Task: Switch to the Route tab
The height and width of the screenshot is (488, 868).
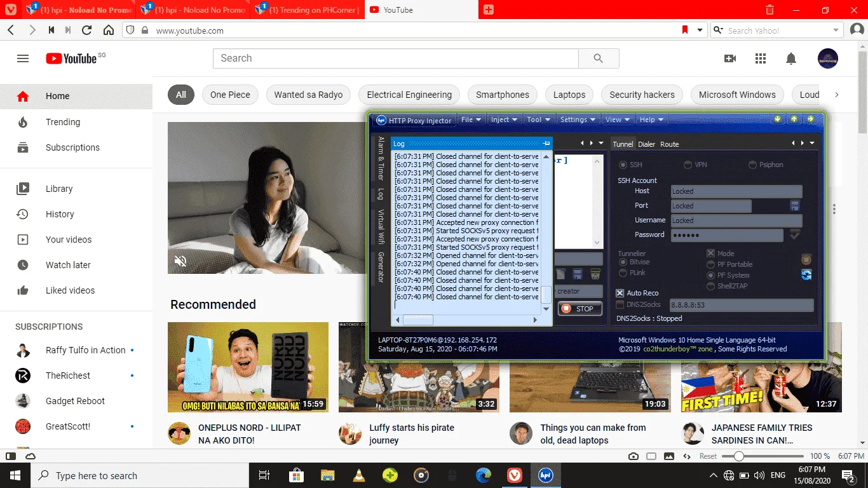Action: click(670, 144)
